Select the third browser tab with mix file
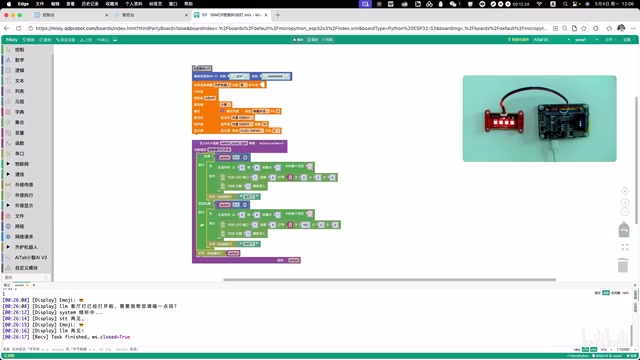This screenshot has height=360, width=640. pyautogui.click(x=231, y=15)
